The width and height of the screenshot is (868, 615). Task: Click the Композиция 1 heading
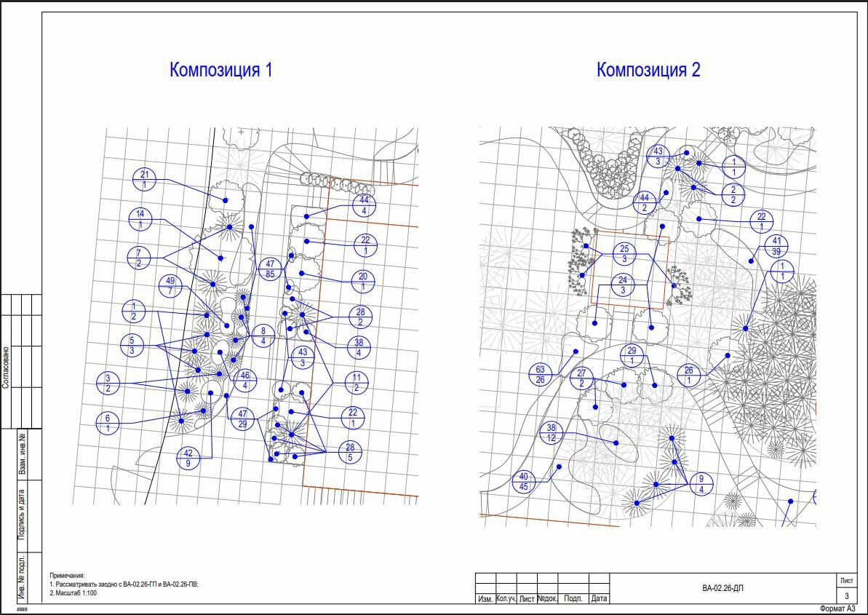pyautogui.click(x=221, y=71)
